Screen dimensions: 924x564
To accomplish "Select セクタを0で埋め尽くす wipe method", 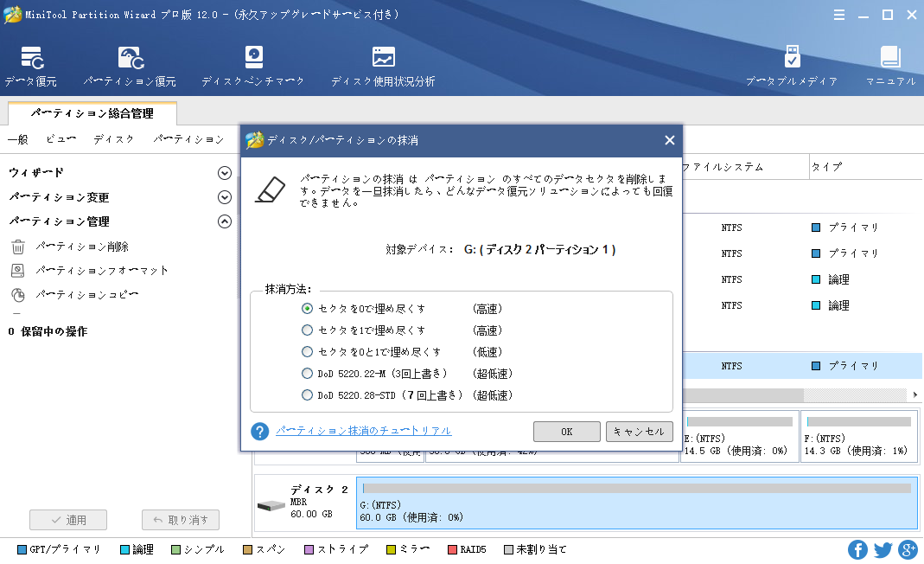I will [x=307, y=309].
